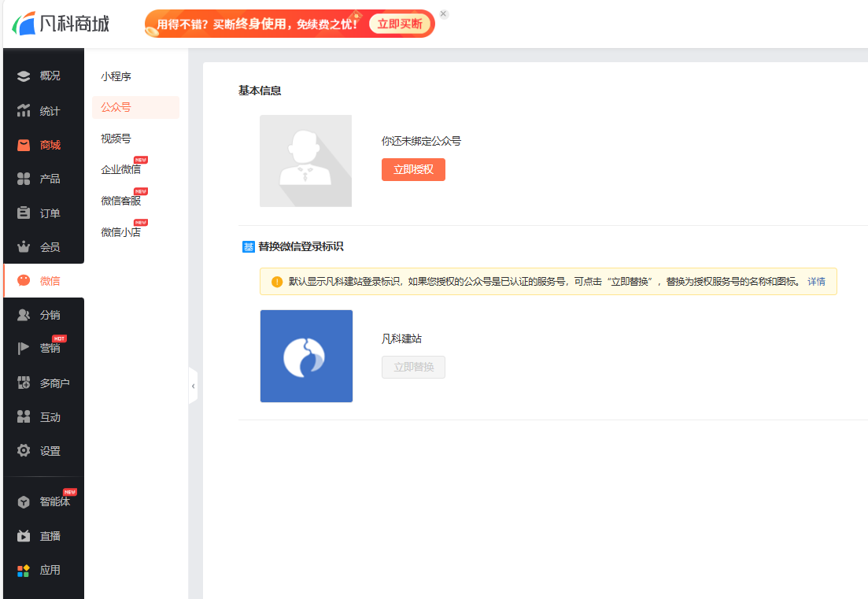Open 多商户 multi-merchant icon
Viewport: 868px width, 599px height.
tap(24, 383)
